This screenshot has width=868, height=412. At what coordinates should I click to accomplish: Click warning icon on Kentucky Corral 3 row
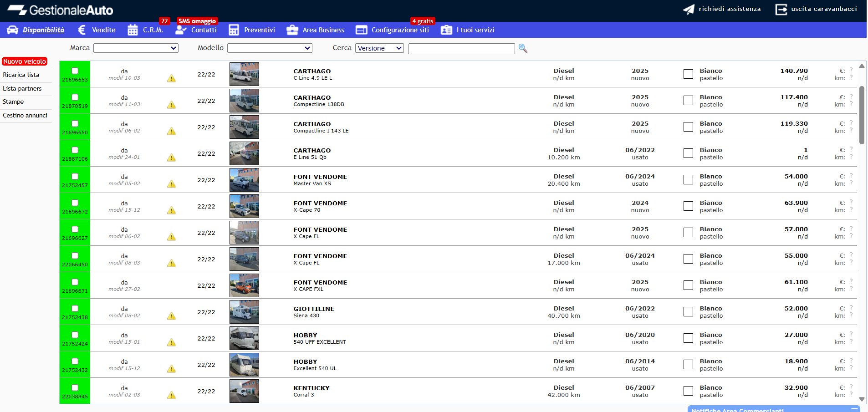(171, 395)
